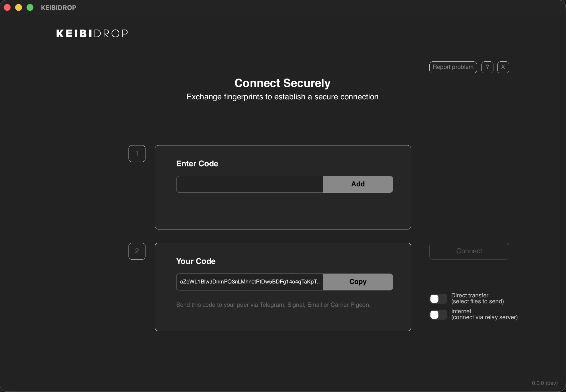
Task: Click the Report problem button
Action: click(x=453, y=67)
